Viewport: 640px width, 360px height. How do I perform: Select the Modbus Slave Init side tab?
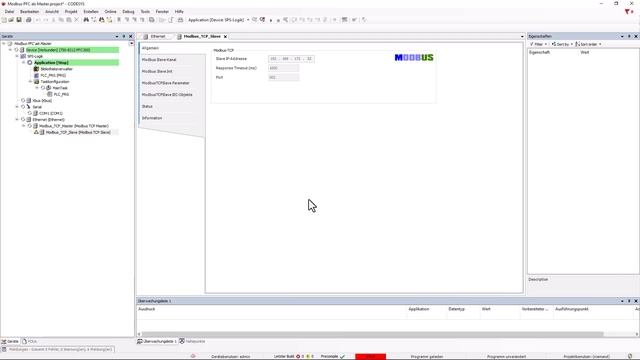pyautogui.click(x=157, y=71)
